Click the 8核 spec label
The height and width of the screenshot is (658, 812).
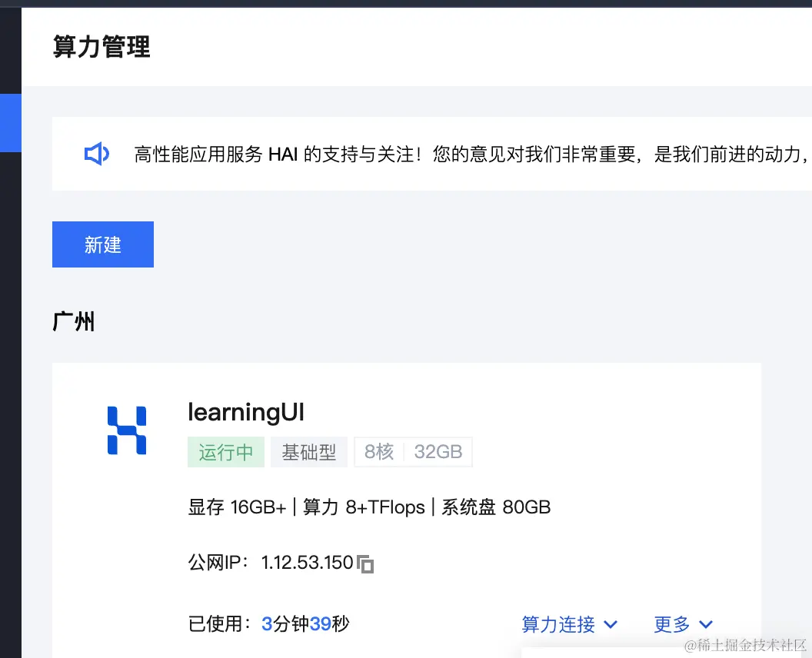tap(379, 452)
